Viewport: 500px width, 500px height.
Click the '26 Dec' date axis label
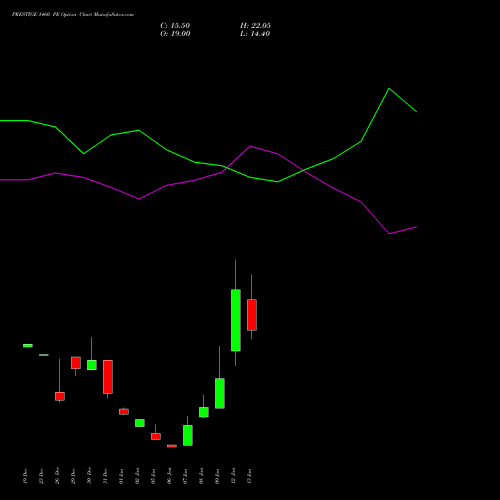pos(57,476)
